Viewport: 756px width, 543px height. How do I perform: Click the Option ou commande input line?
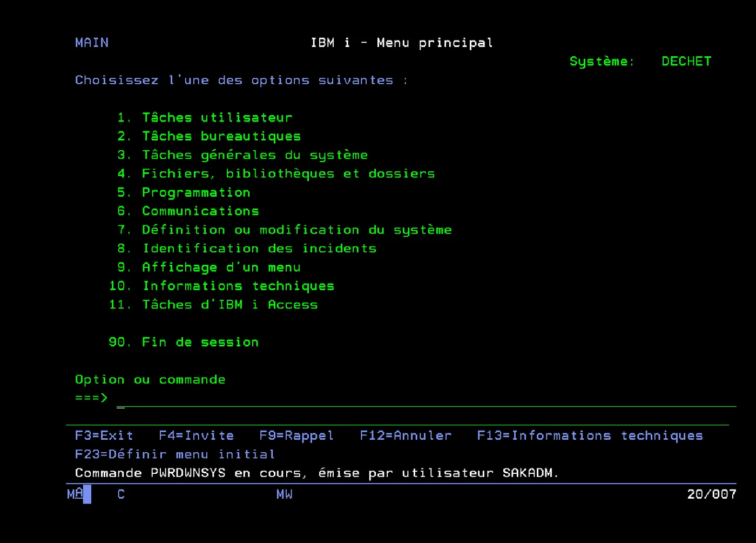[x=426, y=399]
